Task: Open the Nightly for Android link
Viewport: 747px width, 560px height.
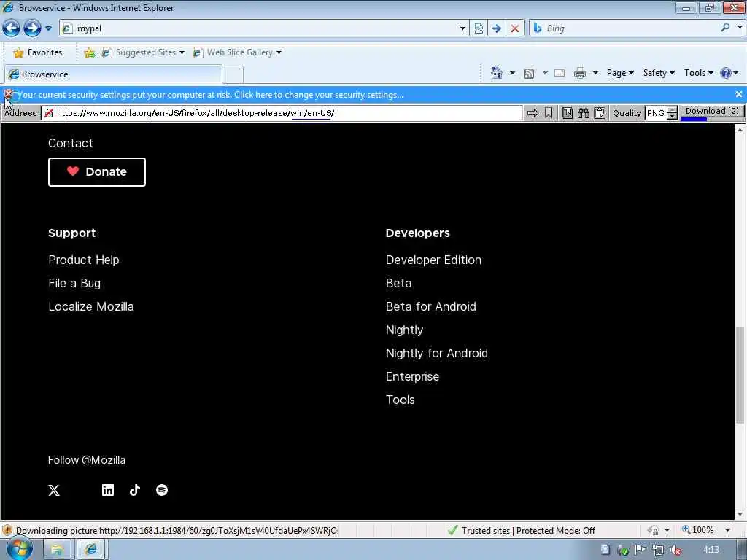Action: pyautogui.click(x=436, y=354)
